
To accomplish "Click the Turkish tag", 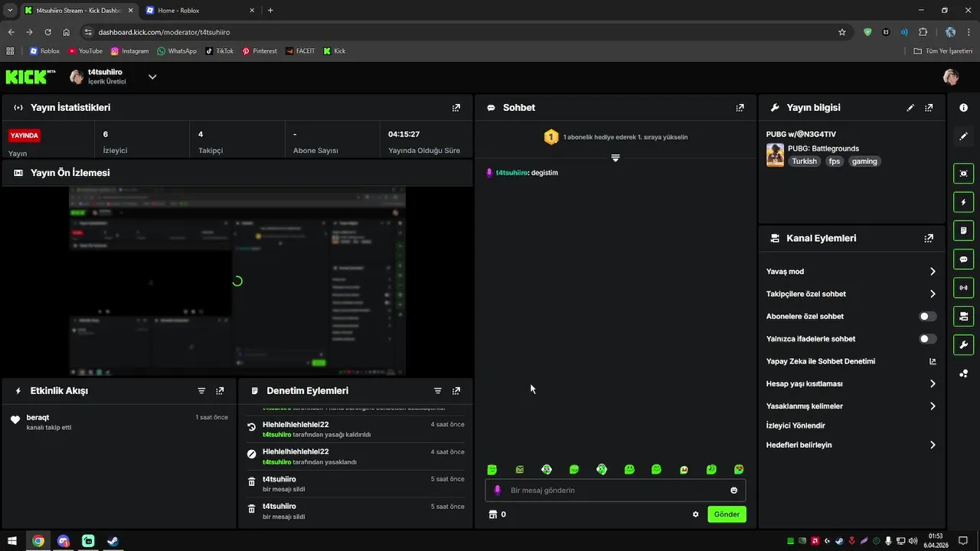I will point(804,161).
